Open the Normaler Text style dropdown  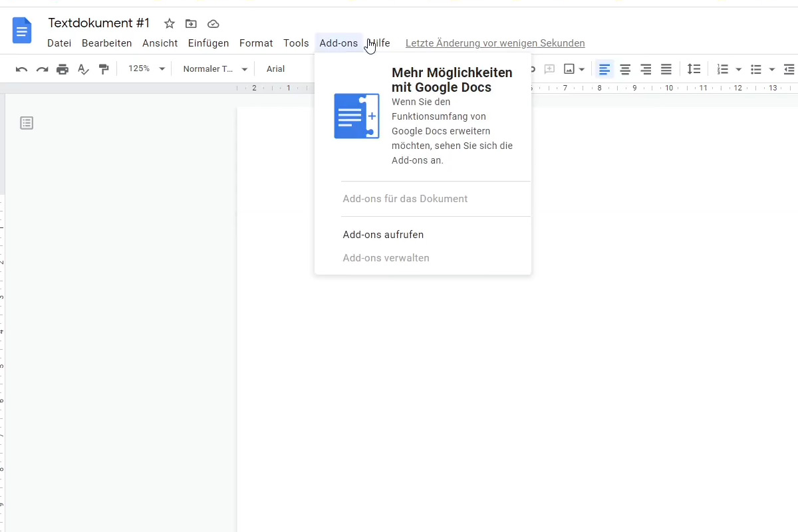(215, 69)
